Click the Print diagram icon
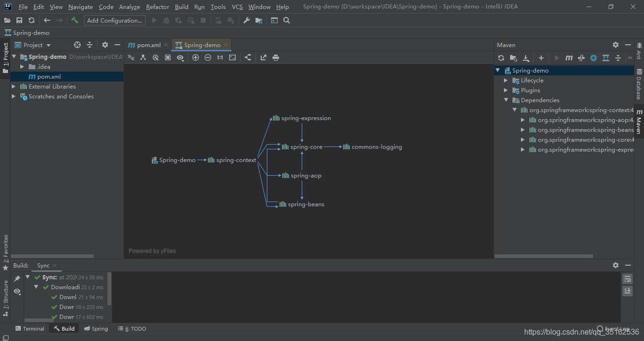Viewport: 644px width, 341px height. (x=276, y=57)
